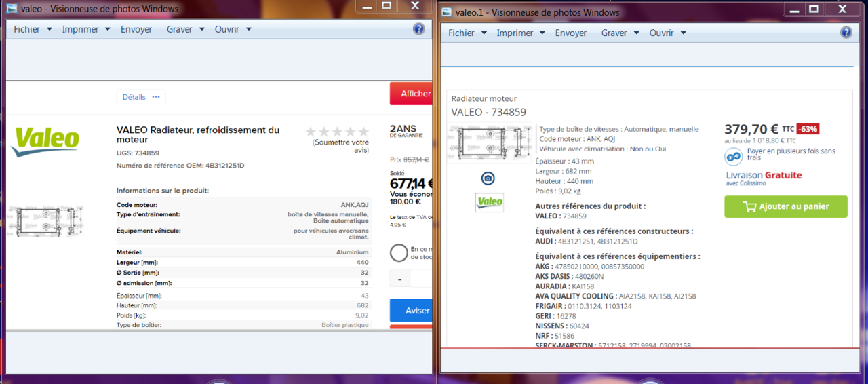Open the Fichier dropdown in the valeo window
The height and width of the screenshot is (384, 868).
pos(33,29)
